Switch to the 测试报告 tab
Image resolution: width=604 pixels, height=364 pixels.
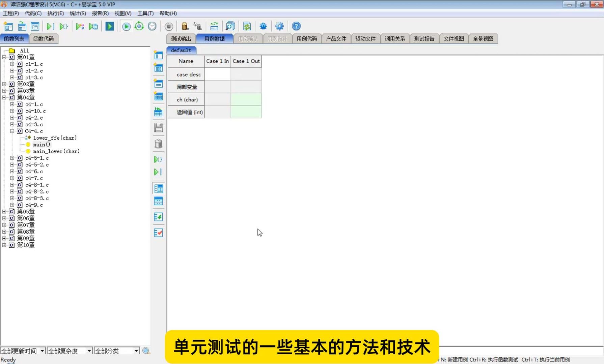pyautogui.click(x=424, y=38)
